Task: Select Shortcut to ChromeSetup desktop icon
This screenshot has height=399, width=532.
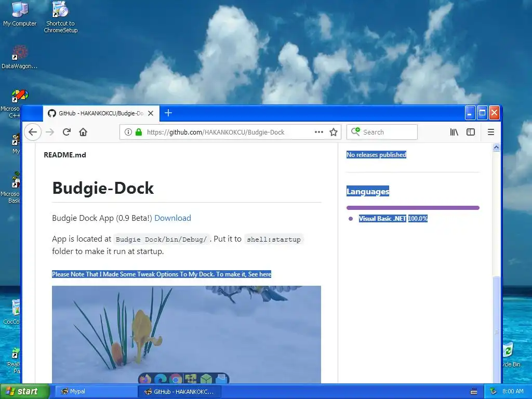Action: 60,17
